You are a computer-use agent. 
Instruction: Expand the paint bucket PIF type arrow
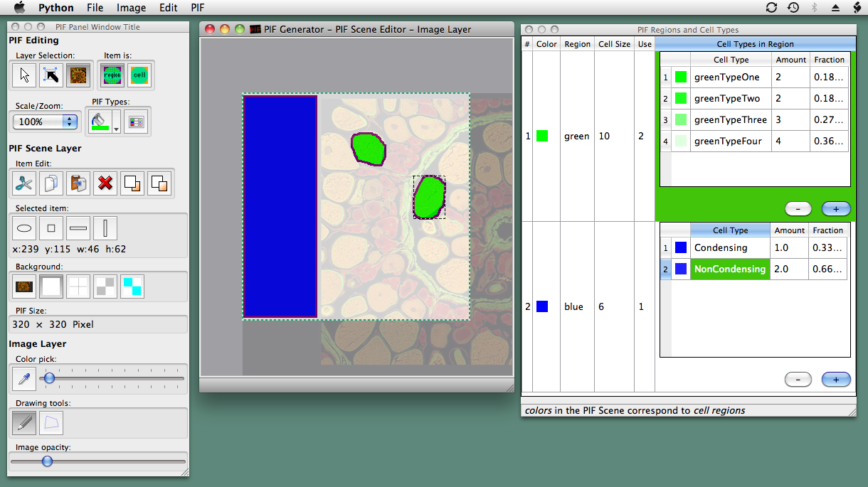(116, 130)
